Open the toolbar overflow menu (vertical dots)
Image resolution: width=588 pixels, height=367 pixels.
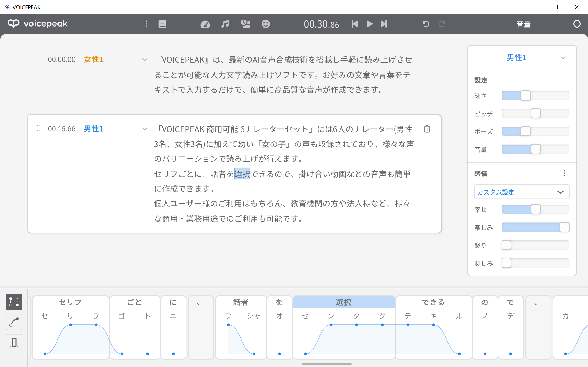pyautogui.click(x=146, y=24)
